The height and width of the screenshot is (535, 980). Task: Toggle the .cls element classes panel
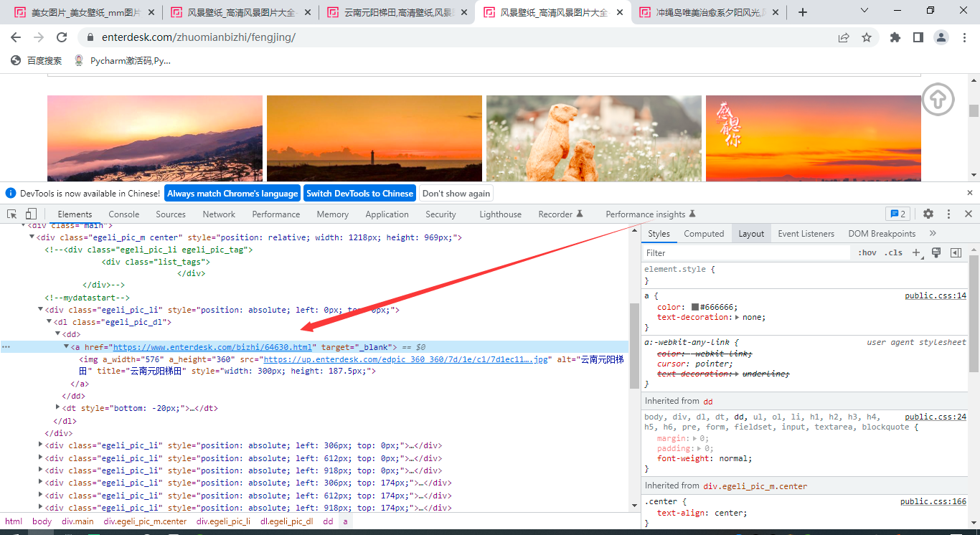[893, 252]
